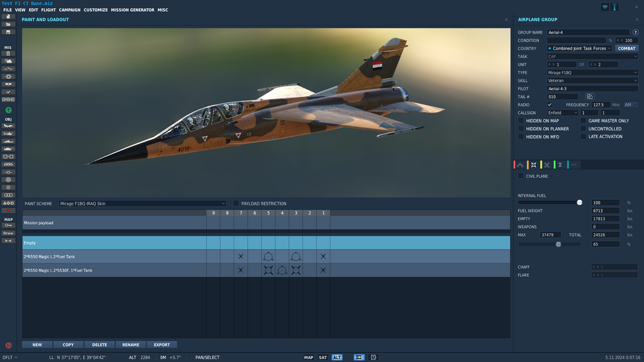Click the Group Name input field
This screenshot has height=362, width=644.
coord(588,32)
